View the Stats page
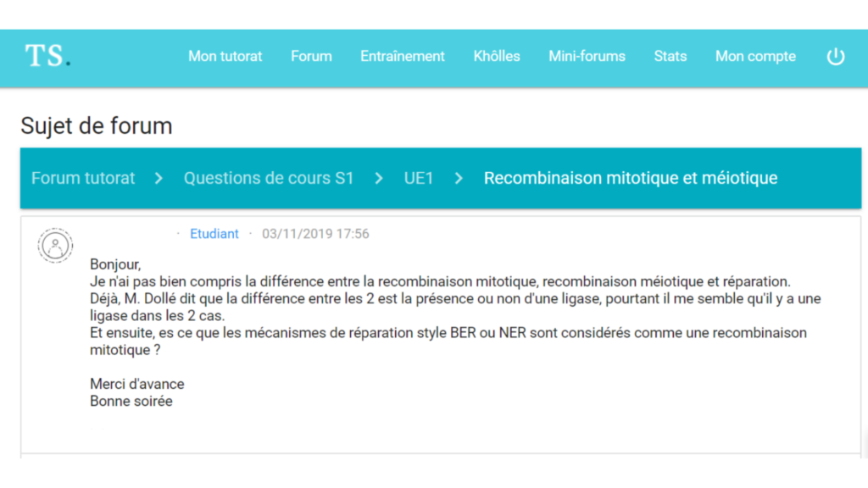This screenshot has height=488, width=868. tap(670, 57)
